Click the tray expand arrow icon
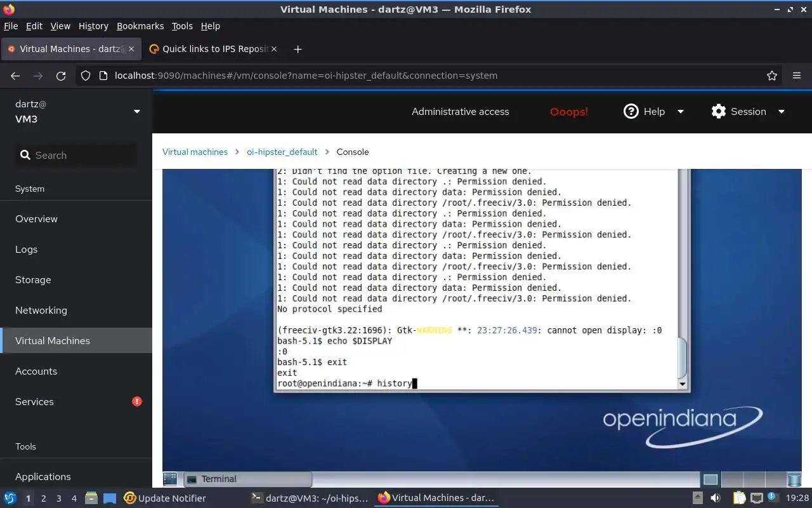Screen dimensions: 812x508 point(697,498)
